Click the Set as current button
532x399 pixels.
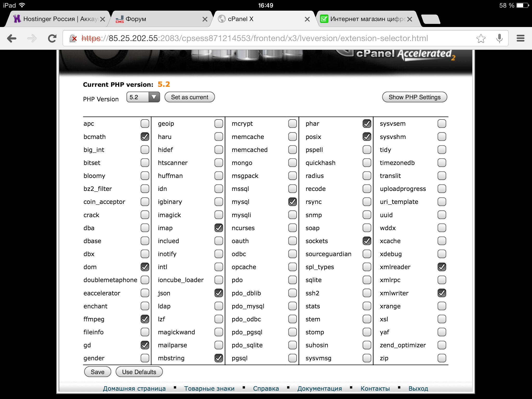190,97
